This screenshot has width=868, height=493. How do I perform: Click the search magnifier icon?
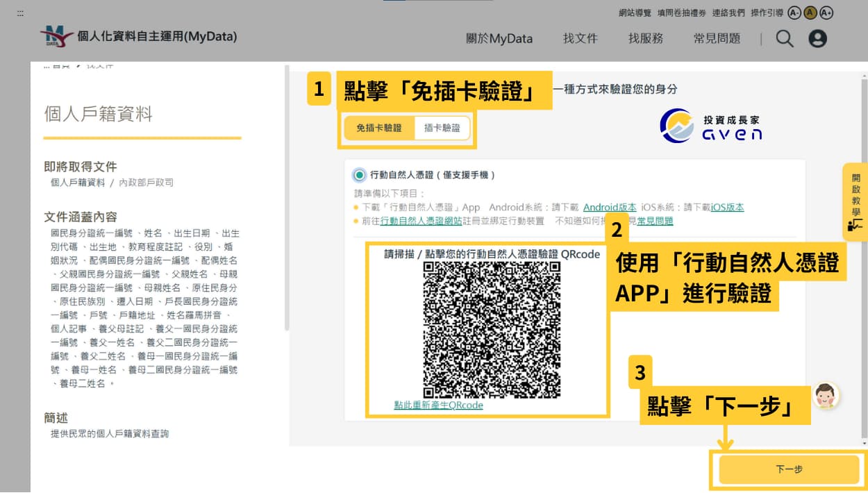coord(784,39)
